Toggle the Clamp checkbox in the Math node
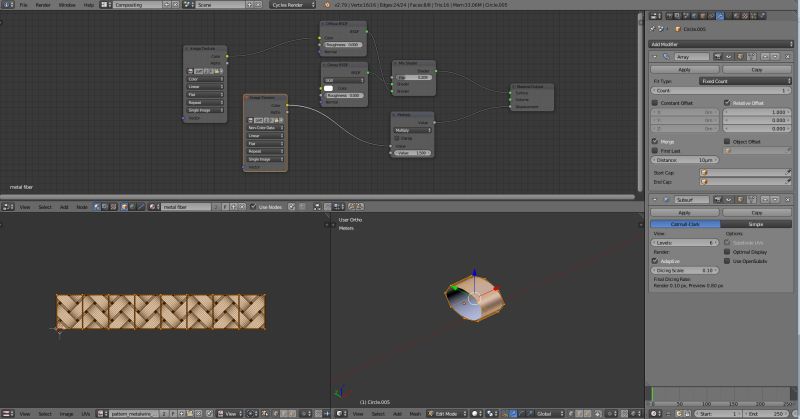 pos(397,138)
